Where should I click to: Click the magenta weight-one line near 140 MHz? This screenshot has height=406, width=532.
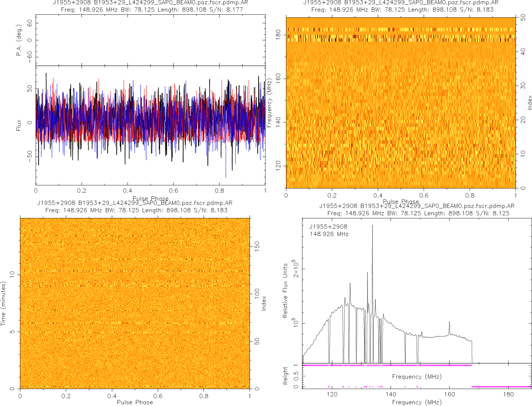click(x=391, y=366)
